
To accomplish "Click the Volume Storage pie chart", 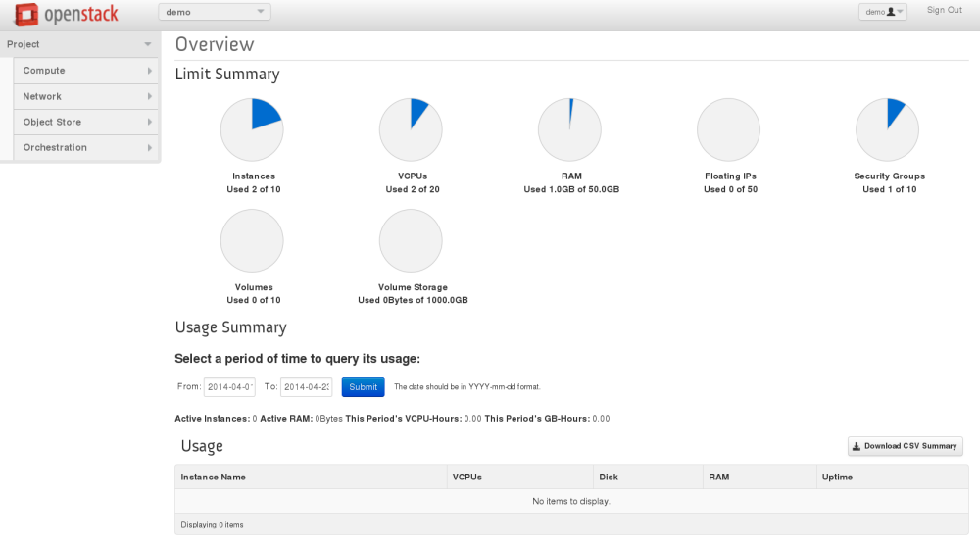I will tap(411, 240).
